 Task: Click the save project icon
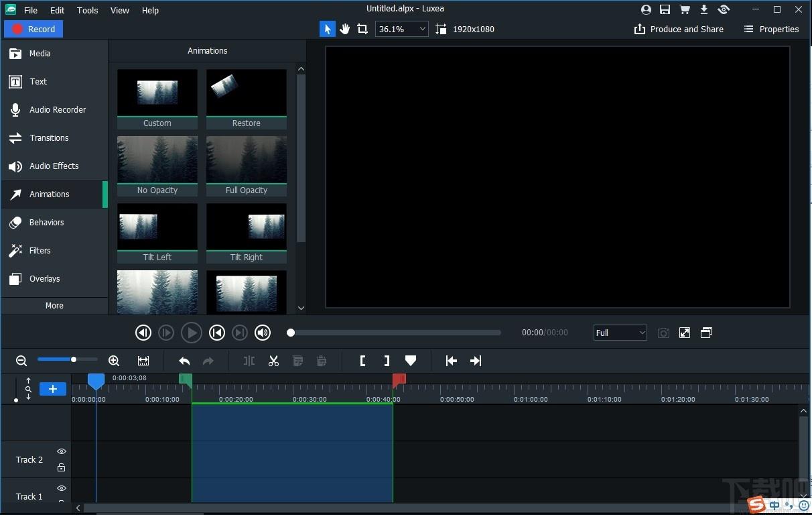click(665, 9)
